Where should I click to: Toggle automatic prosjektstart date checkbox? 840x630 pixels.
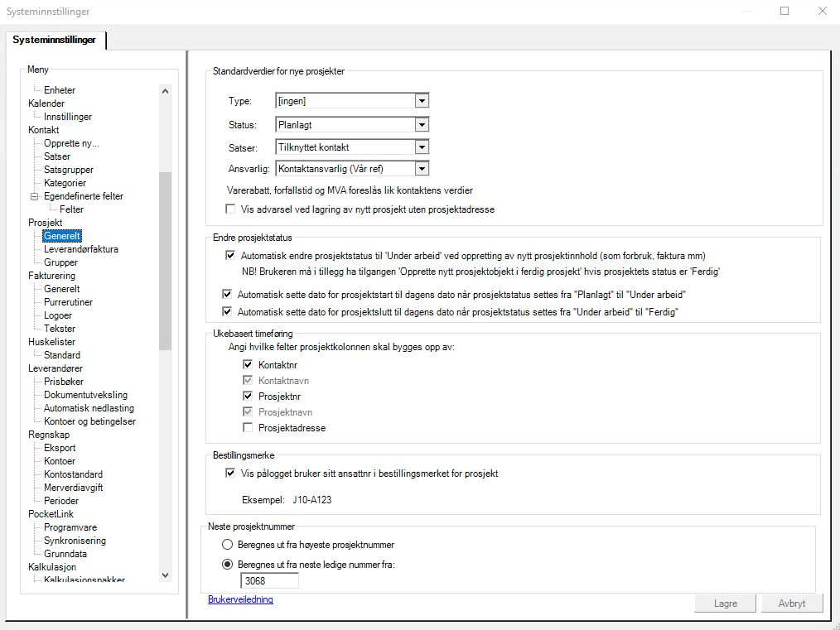227,295
